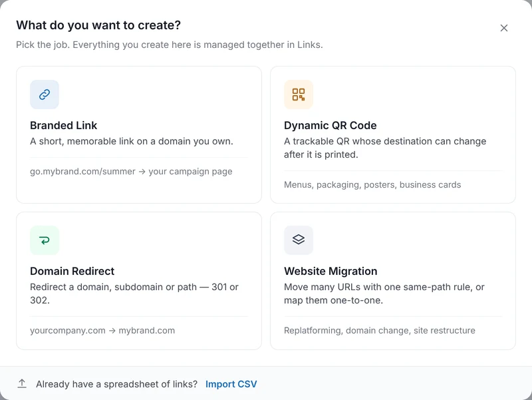The width and height of the screenshot is (532, 400).
Task: Click 'Move many URLs with one same-path' text
Action: [x=384, y=294]
